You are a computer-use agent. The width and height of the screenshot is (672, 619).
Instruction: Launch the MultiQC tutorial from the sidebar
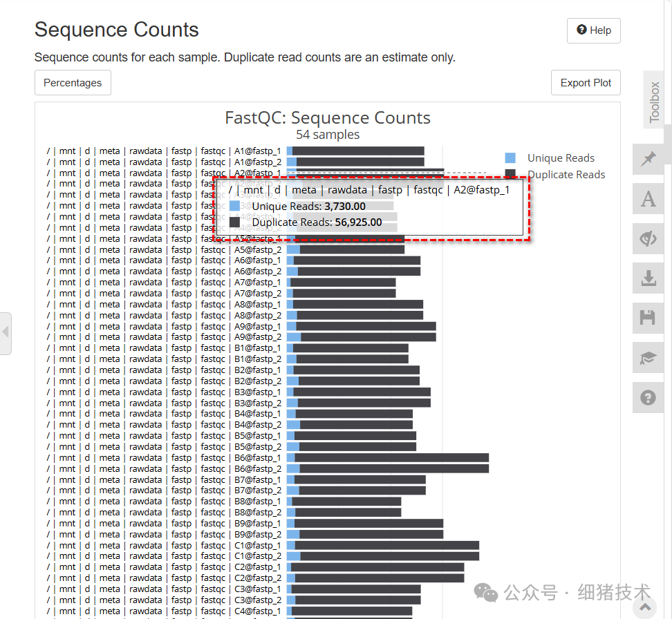648,358
